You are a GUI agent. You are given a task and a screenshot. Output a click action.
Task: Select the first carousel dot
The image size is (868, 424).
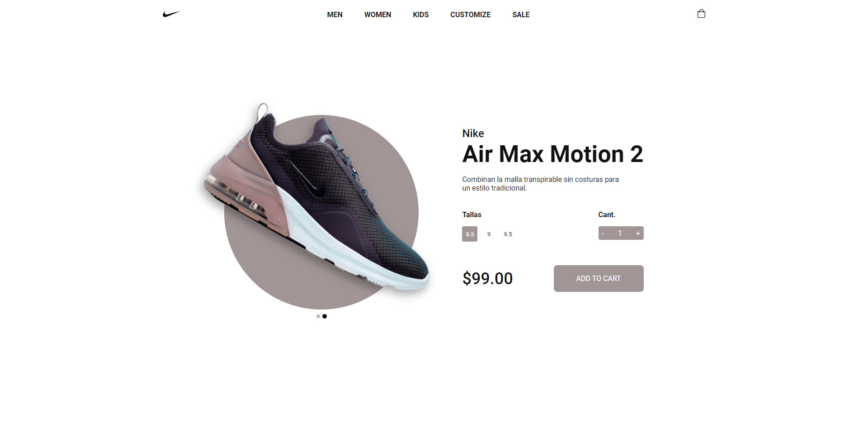pos(318,316)
